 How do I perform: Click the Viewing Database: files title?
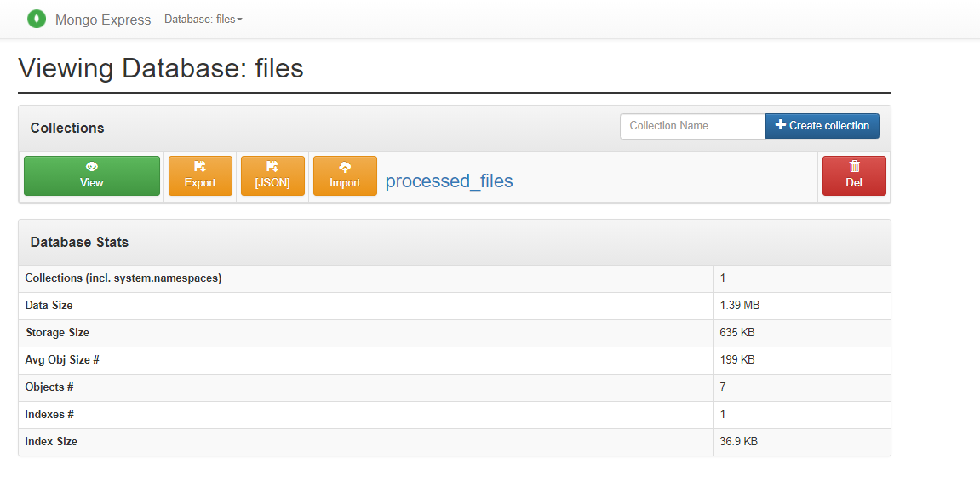click(x=161, y=68)
